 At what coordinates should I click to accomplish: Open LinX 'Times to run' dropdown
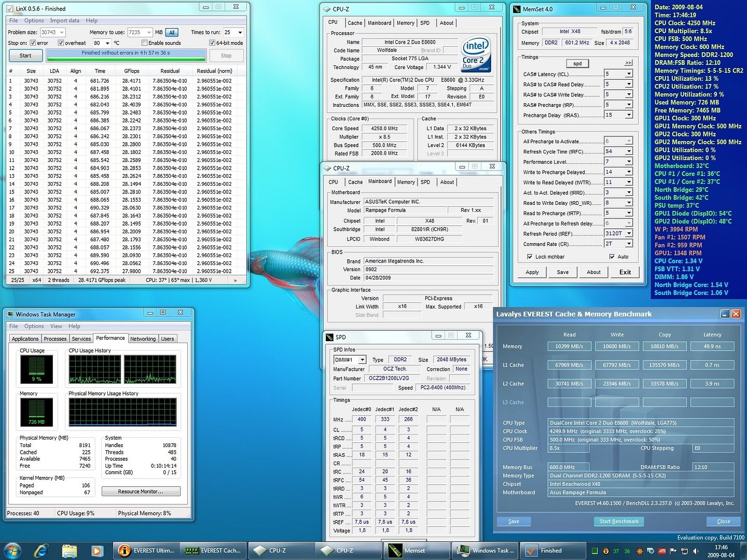coord(240,32)
